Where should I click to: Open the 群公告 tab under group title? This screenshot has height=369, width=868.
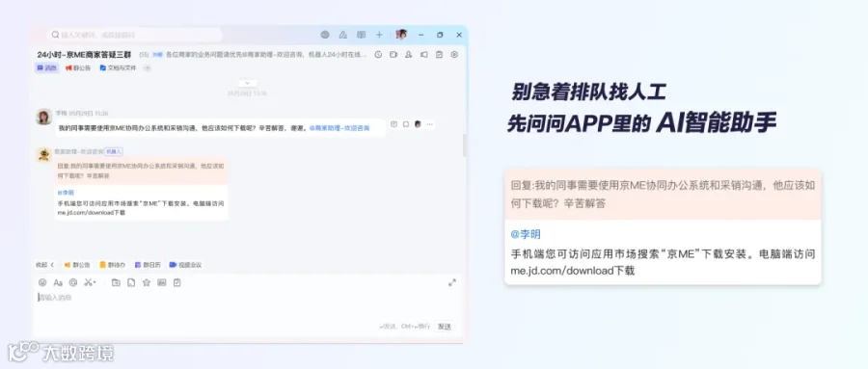click(x=78, y=68)
